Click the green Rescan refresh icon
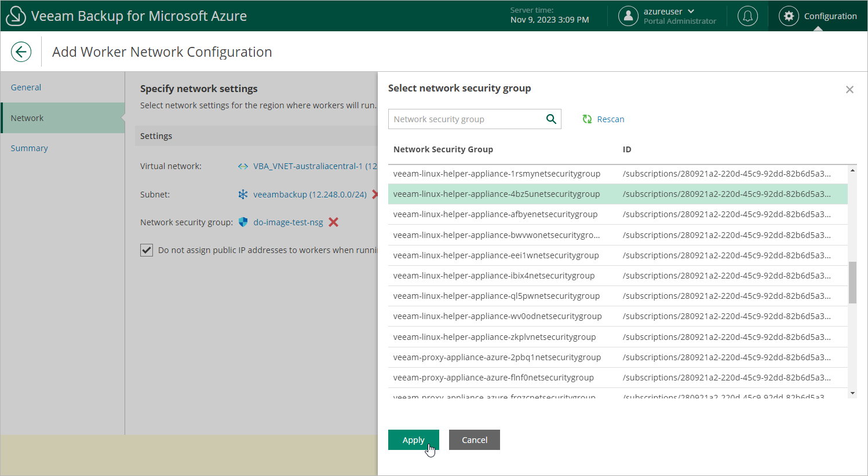Image resolution: width=868 pixels, height=476 pixels. [x=587, y=119]
